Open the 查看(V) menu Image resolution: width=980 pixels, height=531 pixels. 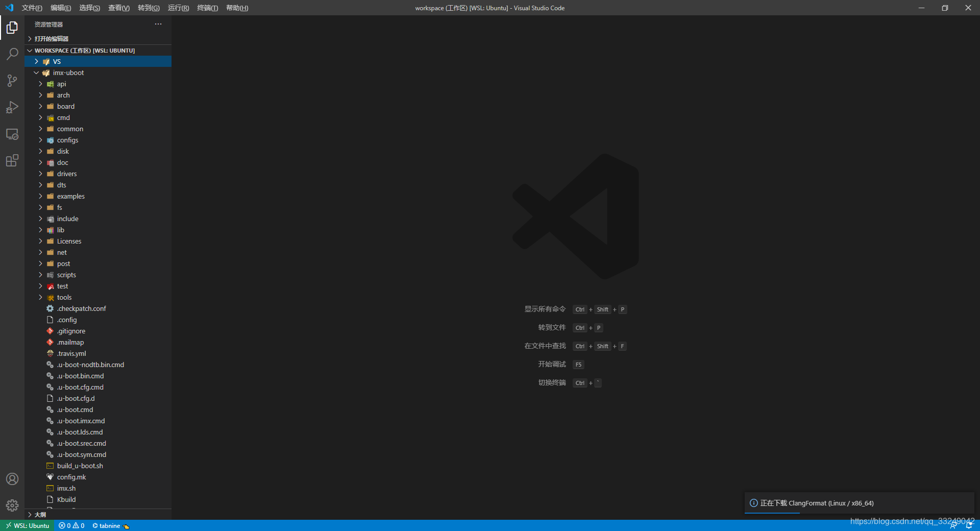click(x=119, y=8)
